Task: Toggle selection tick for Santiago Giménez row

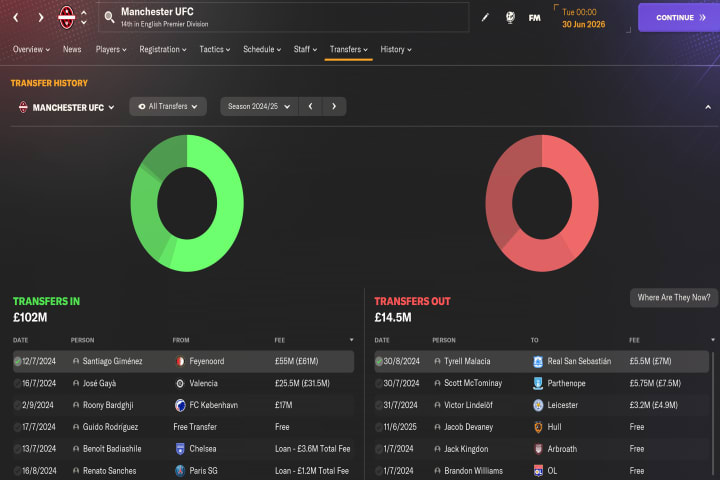Action: tap(17, 361)
